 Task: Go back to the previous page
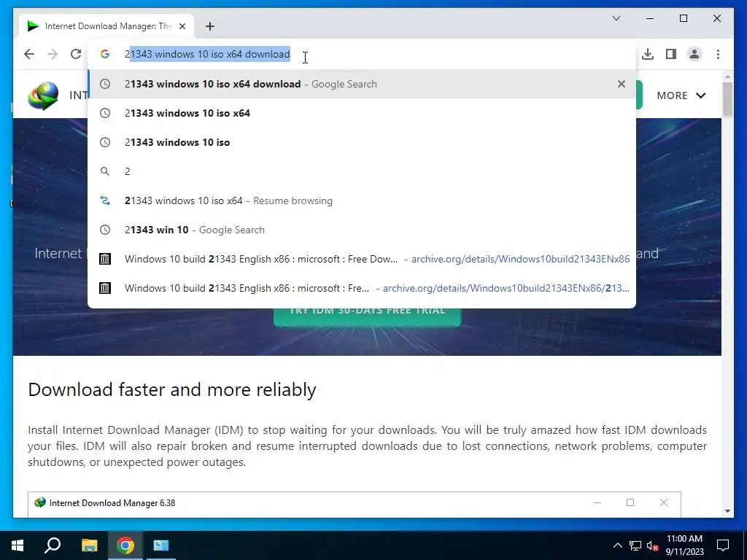(29, 54)
